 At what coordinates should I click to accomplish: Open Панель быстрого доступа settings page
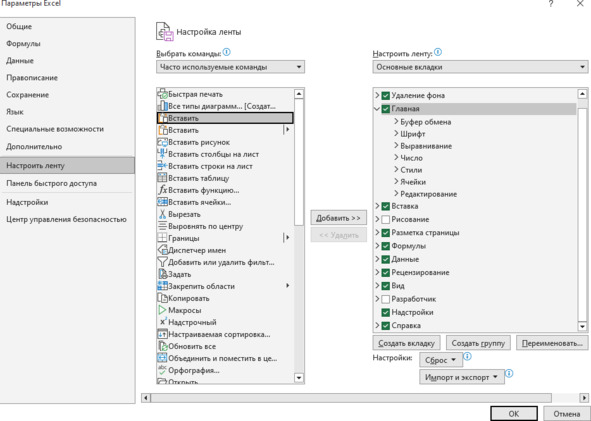tap(52, 184)
